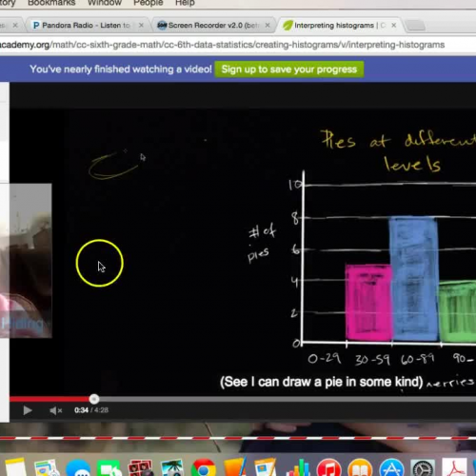Open Notes from the Dock
The height and width of the screenshot is (476, 476).
15,466
